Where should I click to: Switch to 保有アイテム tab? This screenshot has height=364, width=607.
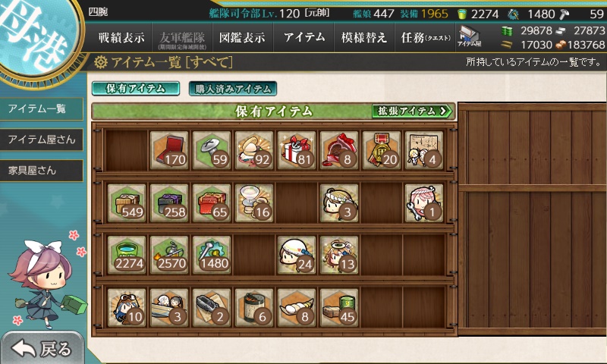(136, 88)
